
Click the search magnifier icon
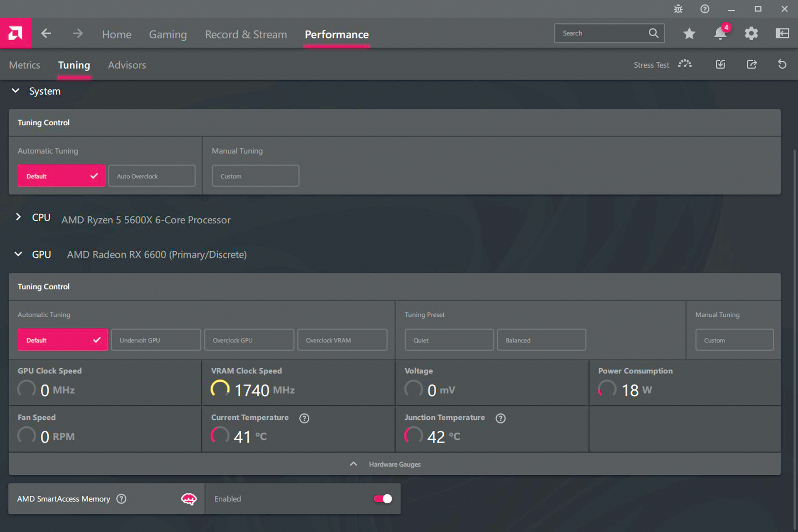[x=653, y=33]
